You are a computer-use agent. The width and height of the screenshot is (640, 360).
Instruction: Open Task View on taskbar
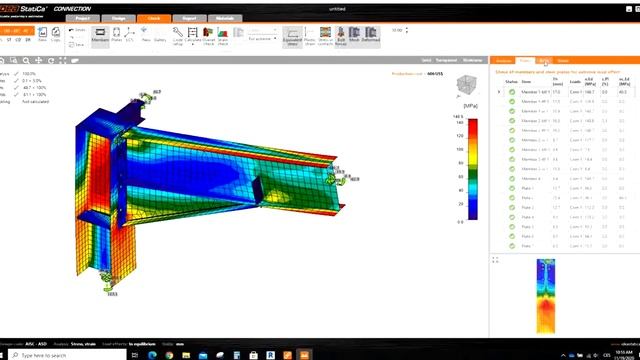(x=135, y=355)
